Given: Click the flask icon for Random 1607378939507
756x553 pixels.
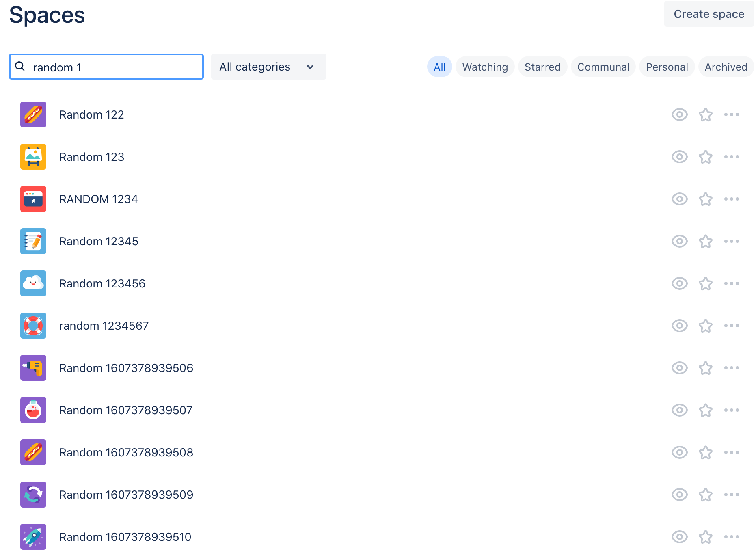Looking at the screenshot, I should pyautogui.click(x=33, y=410).
